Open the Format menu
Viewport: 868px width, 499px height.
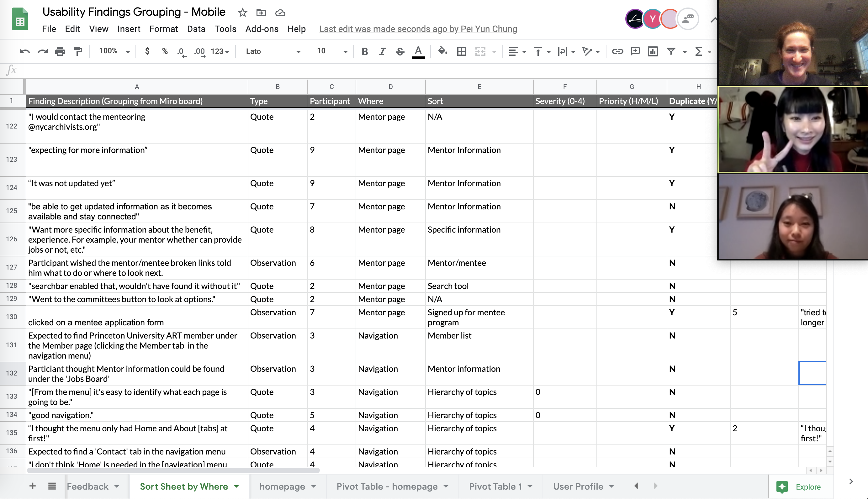pos(163,29)
